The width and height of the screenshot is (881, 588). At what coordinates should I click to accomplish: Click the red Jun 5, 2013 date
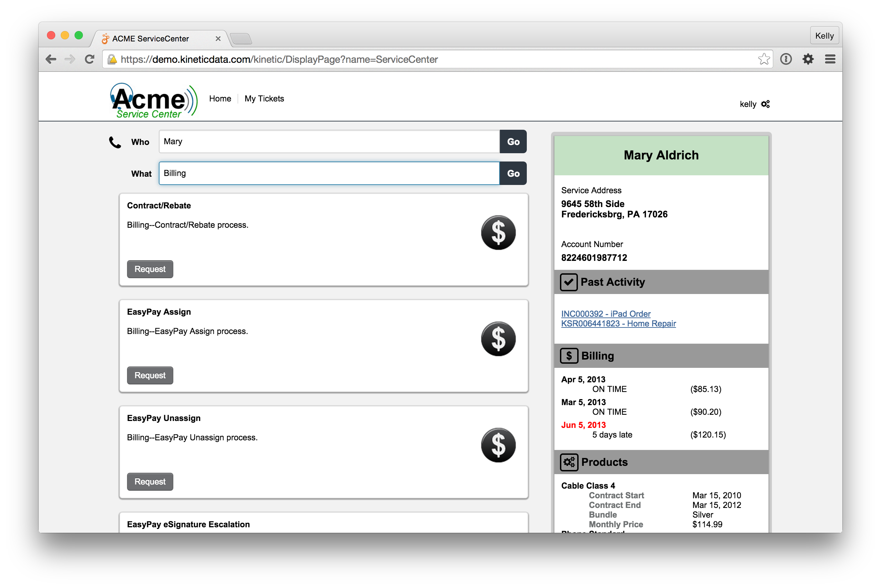point(583,425)
